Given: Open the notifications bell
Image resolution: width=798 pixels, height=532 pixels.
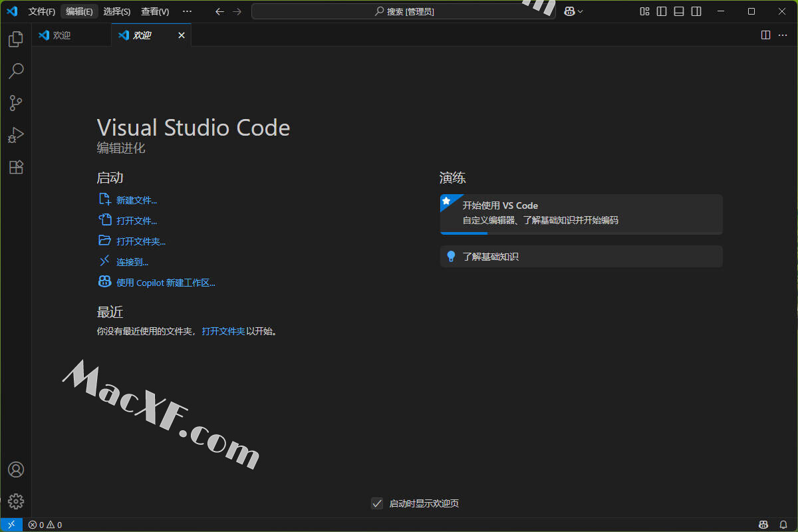Looking at the screenshot, I should (782, 525).
